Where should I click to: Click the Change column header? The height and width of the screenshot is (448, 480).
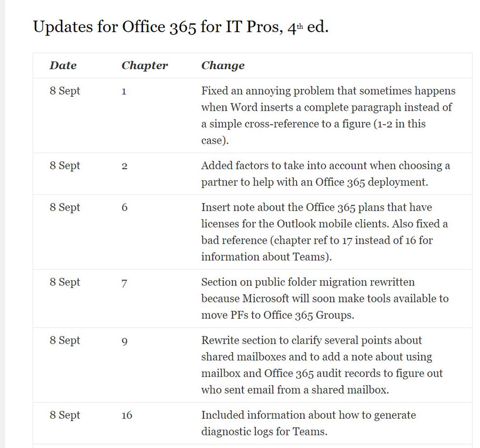pos(223,65)
